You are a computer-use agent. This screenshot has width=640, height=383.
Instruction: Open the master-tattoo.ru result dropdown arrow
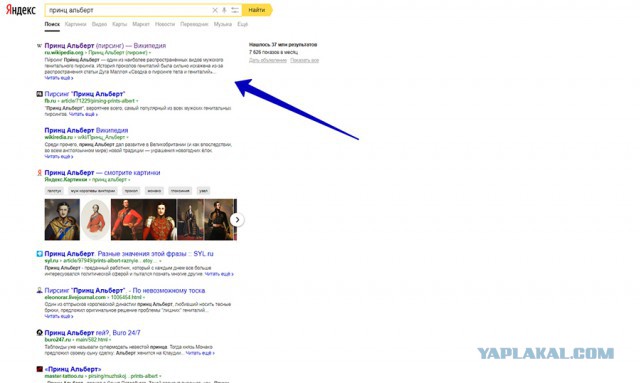[x=160, y=376]
